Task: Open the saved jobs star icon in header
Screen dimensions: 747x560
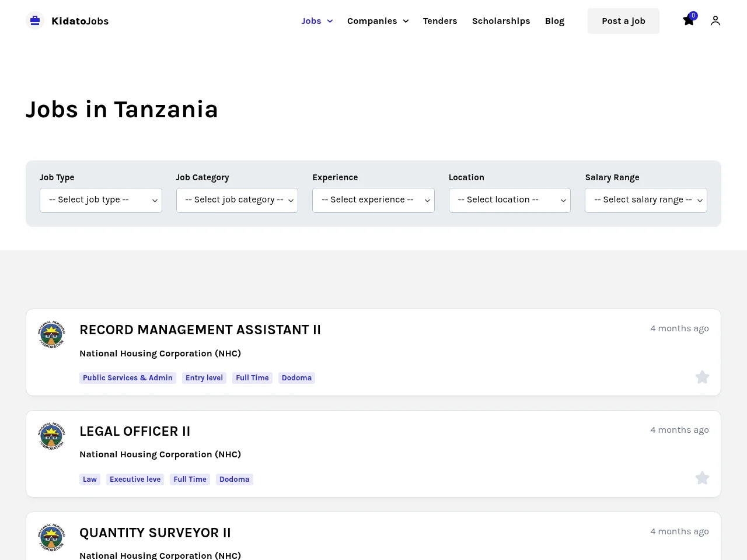Action: 689,20
